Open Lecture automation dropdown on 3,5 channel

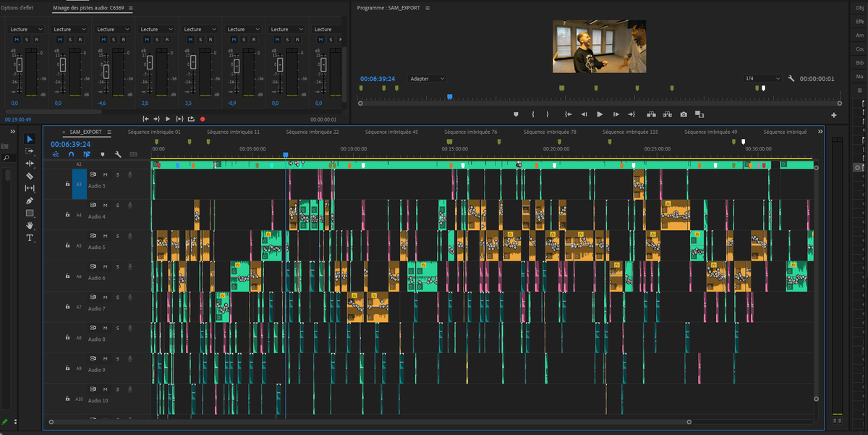pyautogui.click(x=201, y=29)
